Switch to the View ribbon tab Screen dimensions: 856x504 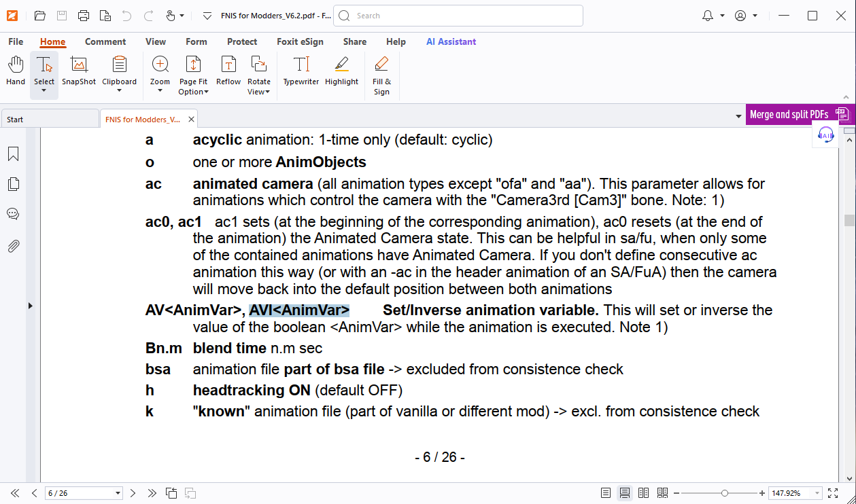click(x=156, y=41)
